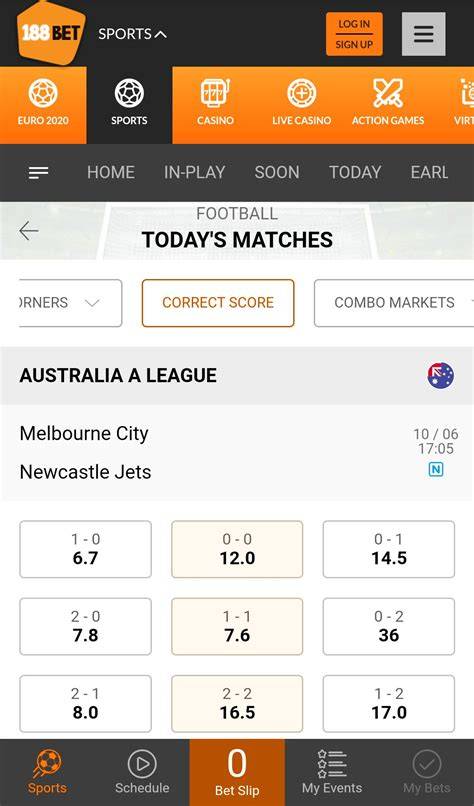Open My Events star list icon
Screen dimensions: 474x806
tap(332, 764)
